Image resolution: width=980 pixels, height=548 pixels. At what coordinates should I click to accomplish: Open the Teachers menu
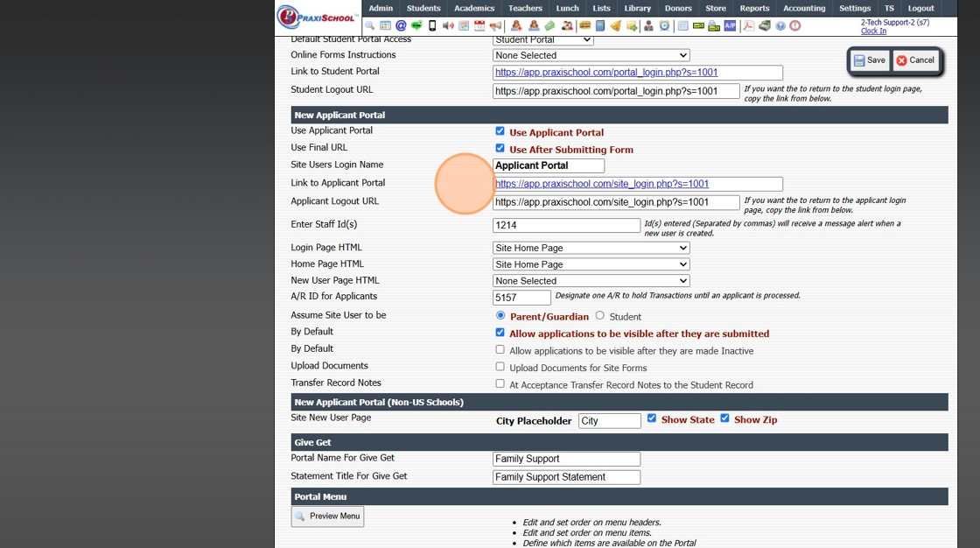click(525, 8)
